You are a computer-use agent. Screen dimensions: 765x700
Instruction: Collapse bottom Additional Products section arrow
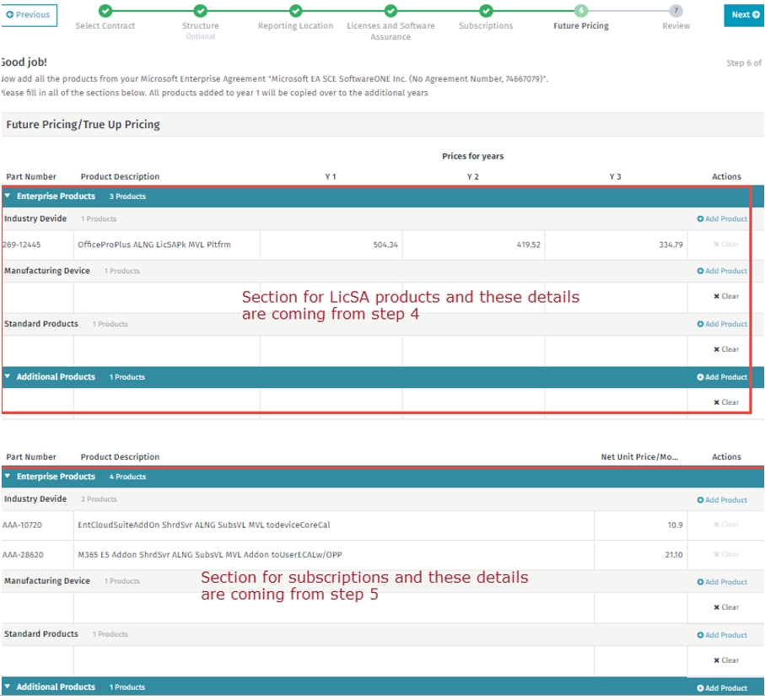point(8,687)
